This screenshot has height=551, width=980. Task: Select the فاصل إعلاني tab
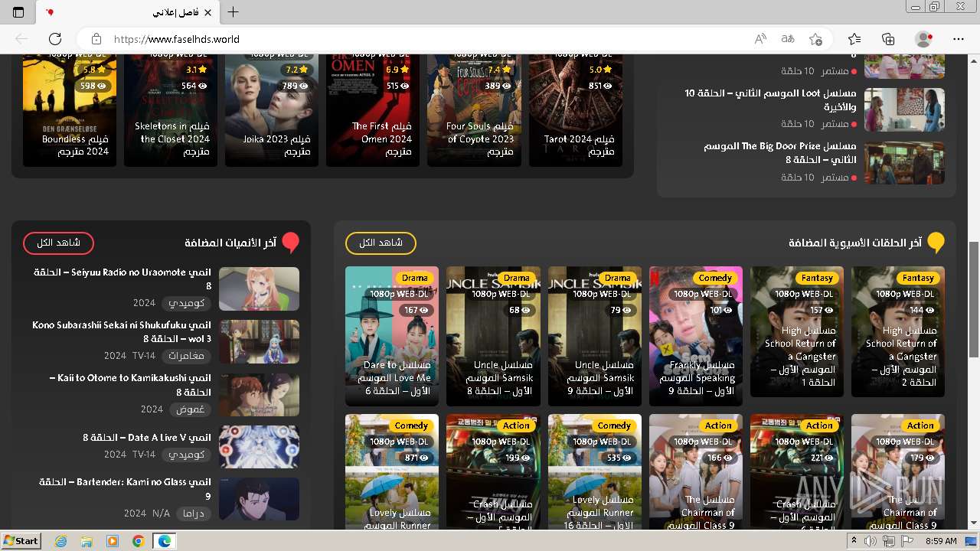click(129, 12)
